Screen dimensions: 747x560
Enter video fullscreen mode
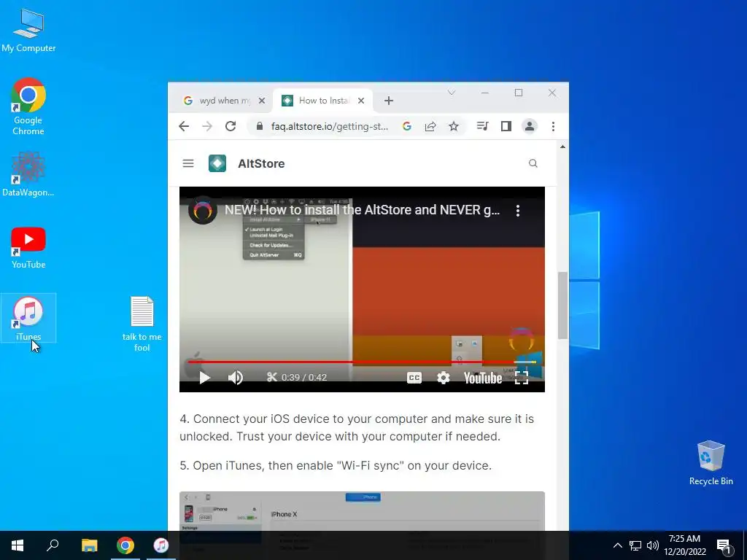522,378
